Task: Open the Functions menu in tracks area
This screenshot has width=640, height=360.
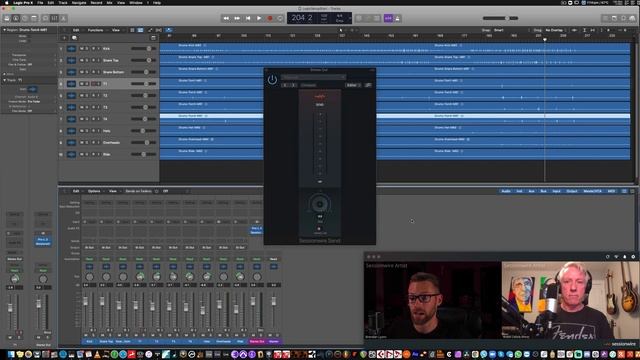Action: click(96, 30)
